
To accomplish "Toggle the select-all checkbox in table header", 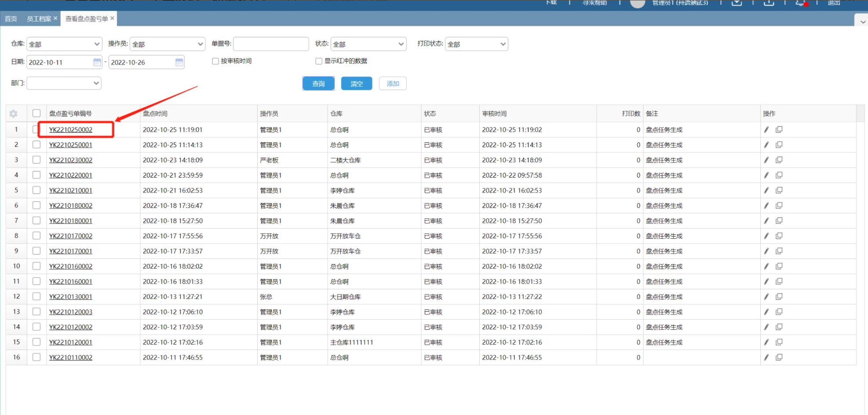I will point(36,113).
